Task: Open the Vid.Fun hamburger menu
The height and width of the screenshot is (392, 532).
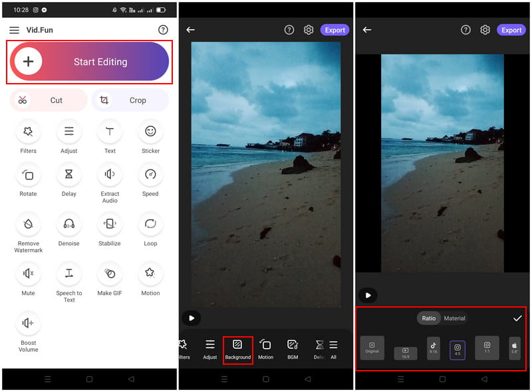Action: click(x=14, y=30)
